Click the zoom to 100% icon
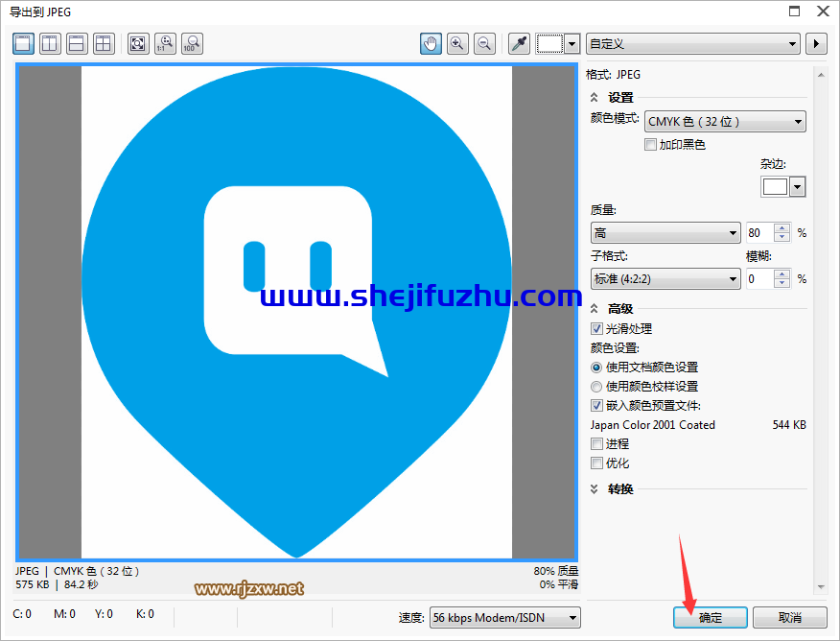Viewport: 840px width, 641px height. 192,43
